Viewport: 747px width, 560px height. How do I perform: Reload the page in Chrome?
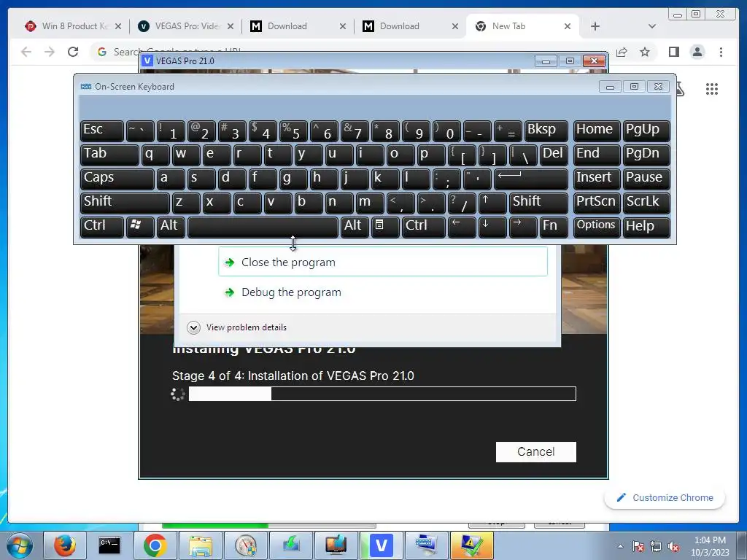click(73, 52)
